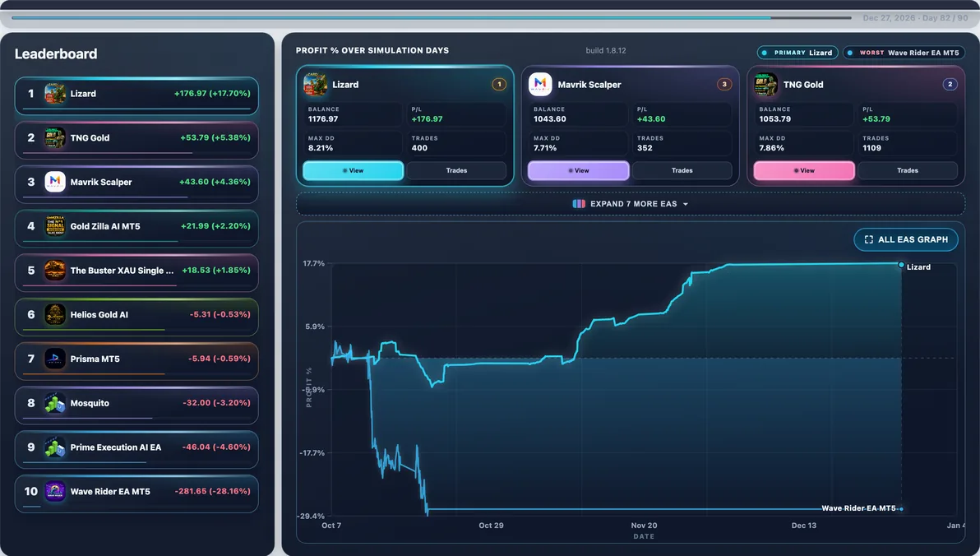Viewport: 980px width, 556px height.
Task: Click Wave Rider EA MT5 chart end marker
Action: click(x=901, y=509)
